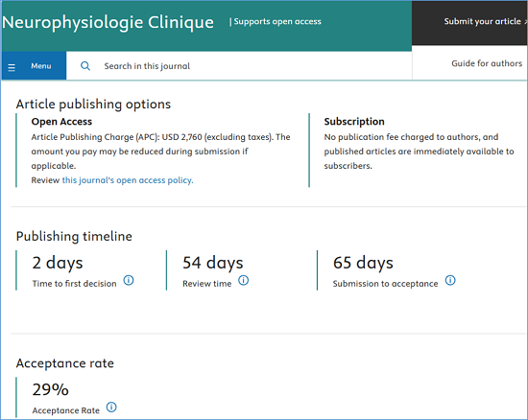Click the Acceptance Rate info icon

[111, 408]
